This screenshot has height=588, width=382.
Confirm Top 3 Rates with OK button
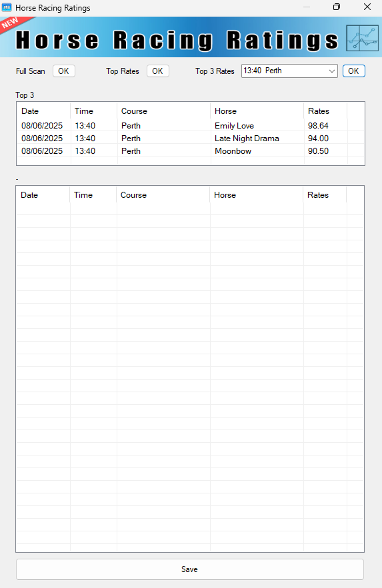tap(353, 71)
